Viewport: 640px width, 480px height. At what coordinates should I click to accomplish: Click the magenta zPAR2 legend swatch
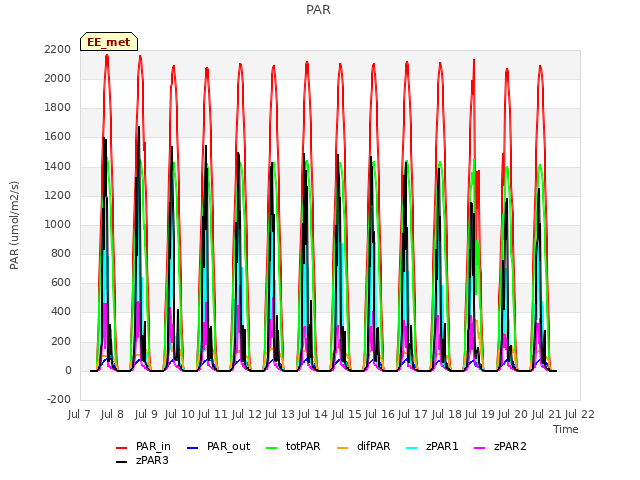tap(480, 448)
